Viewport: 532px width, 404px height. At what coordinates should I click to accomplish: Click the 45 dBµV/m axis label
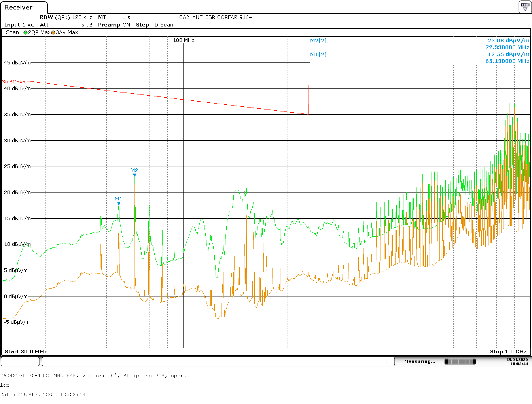tap(17, 63)
